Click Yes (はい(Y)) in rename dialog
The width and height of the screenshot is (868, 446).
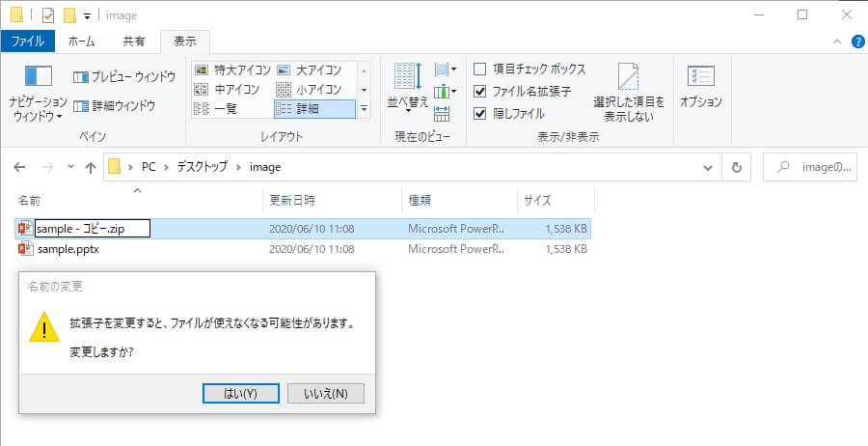click(240, 393)
